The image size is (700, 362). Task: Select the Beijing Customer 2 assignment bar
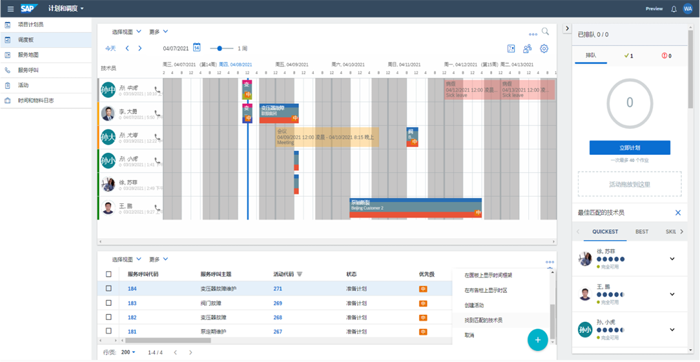416,208
